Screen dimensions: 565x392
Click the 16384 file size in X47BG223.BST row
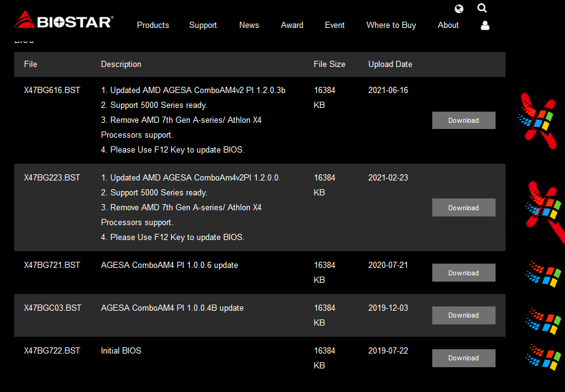point(324,177)
